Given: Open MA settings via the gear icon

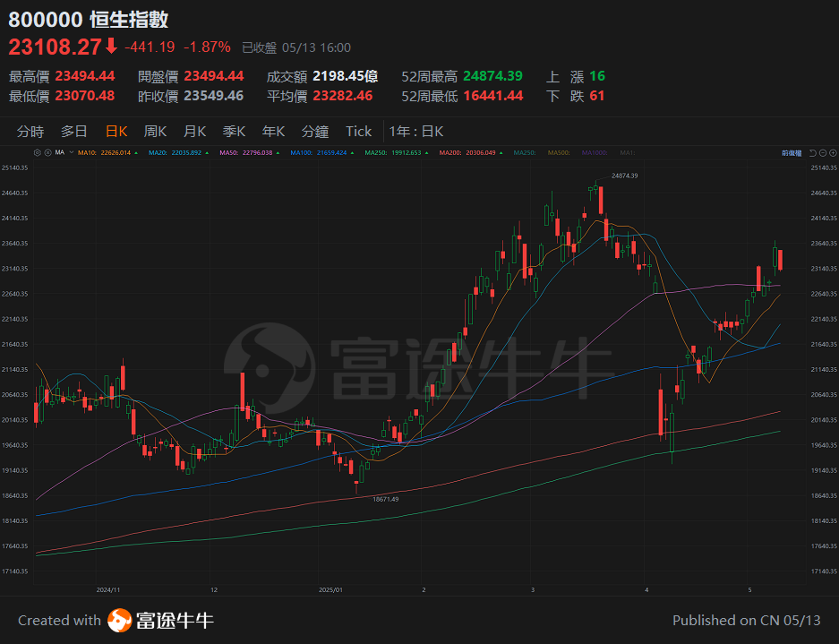Looking at the screenshot, I should (x=36, y=153).
